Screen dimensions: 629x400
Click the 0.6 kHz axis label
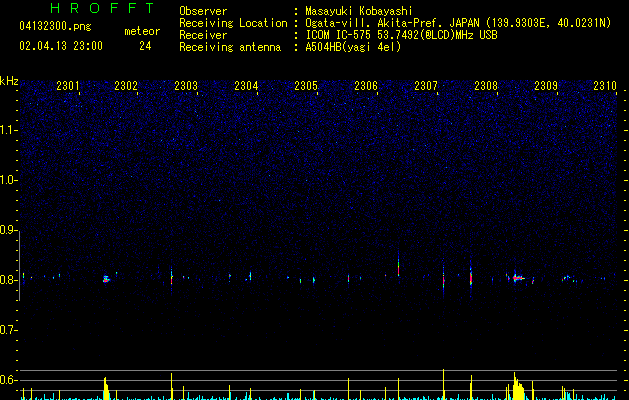point(8,380)
